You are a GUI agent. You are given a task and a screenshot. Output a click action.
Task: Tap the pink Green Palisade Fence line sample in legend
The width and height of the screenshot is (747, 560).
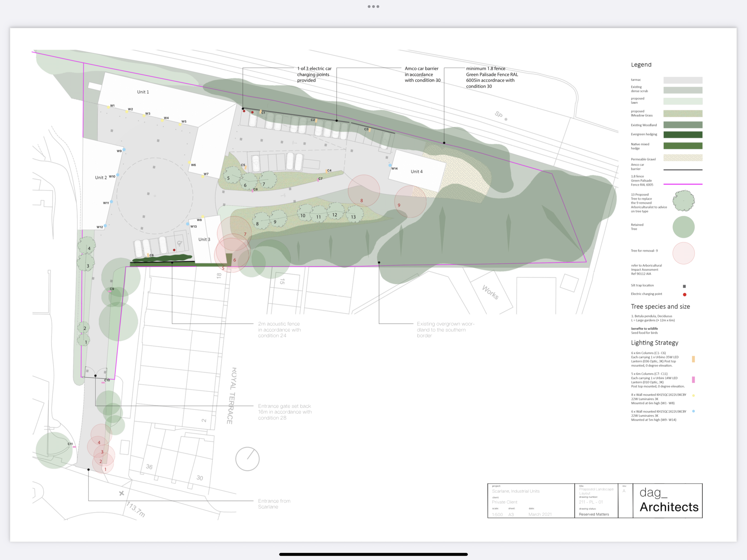point(682,184)
